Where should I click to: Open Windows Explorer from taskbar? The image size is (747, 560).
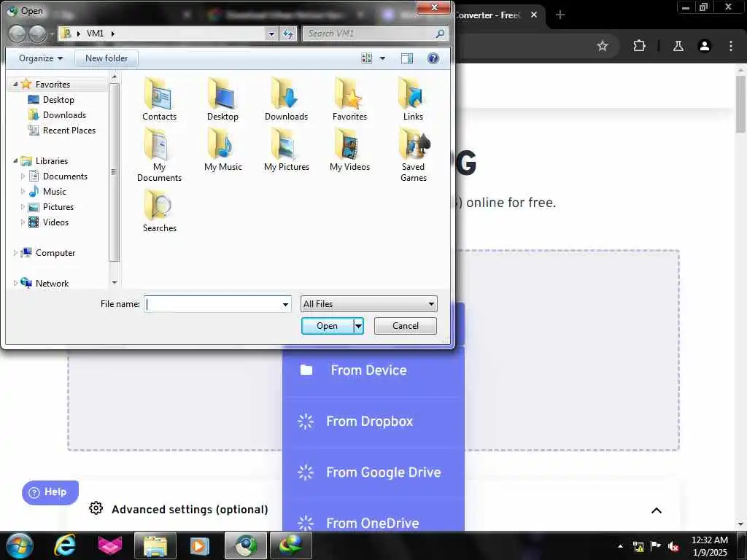(x=155, y=545)
